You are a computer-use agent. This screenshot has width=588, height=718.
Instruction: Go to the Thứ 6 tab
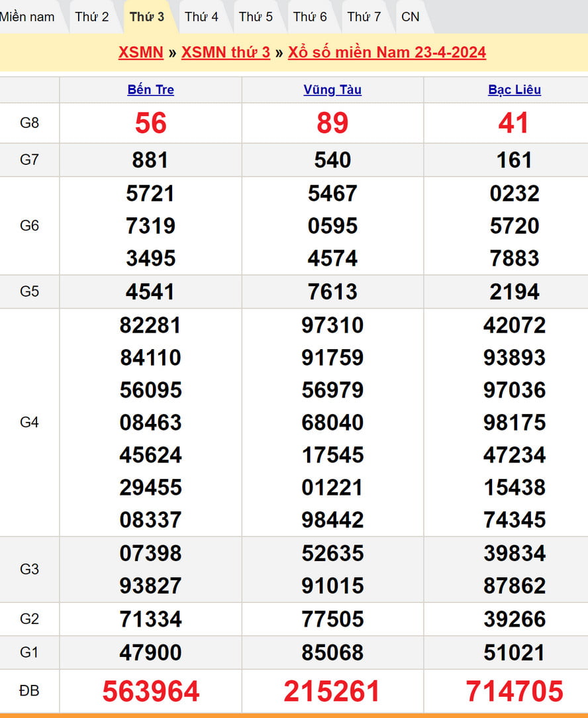[310, 17]
